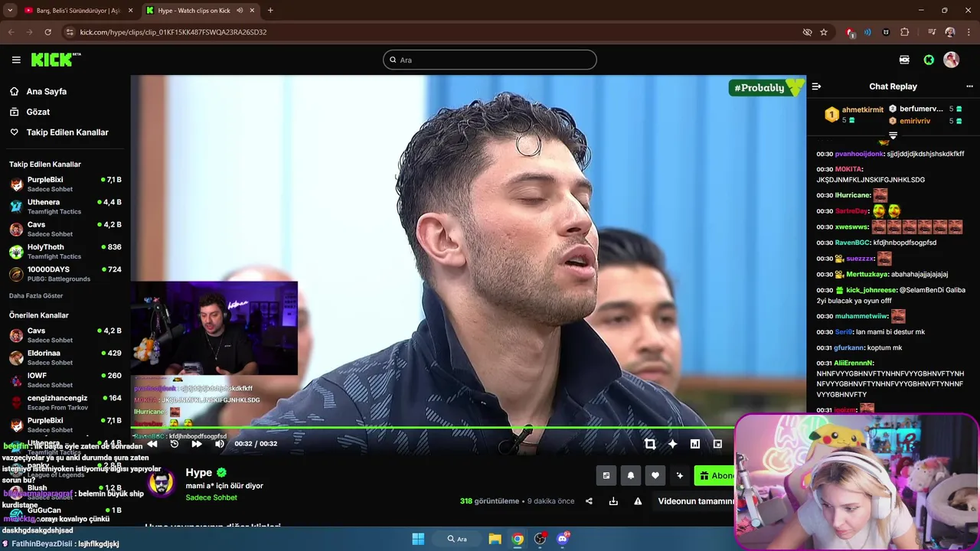The width and height of the screenshot is (980, 551).
Task: Click pvanhooijdonk username in chat
Action: point(859,154)
